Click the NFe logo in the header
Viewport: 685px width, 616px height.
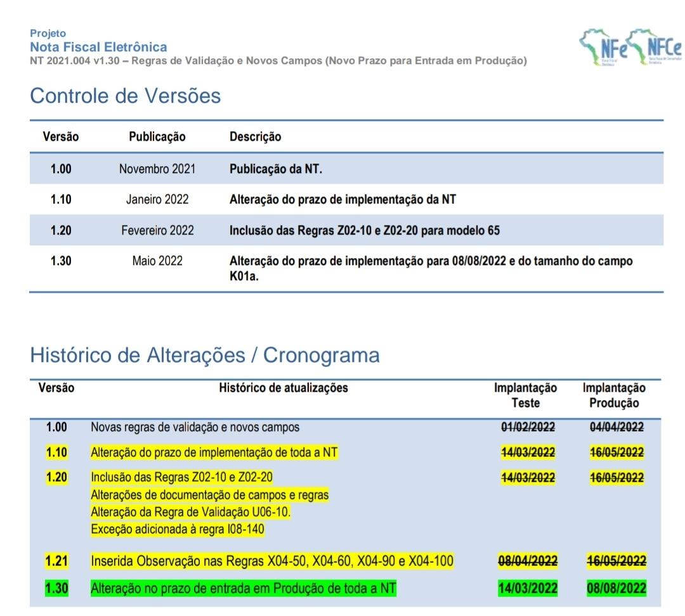(x=605, y=47)
